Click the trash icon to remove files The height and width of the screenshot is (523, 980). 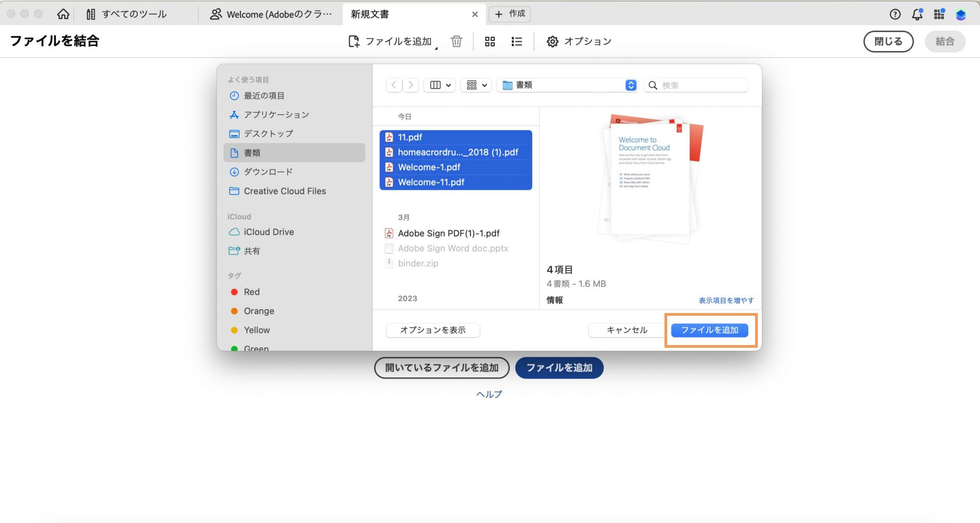coord(456,41)
